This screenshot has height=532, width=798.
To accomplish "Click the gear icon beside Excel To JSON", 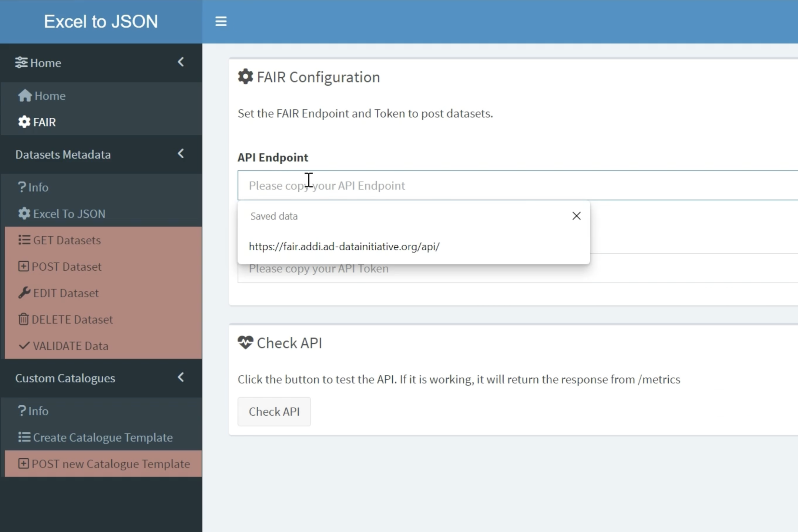I will tap(24, 214).
